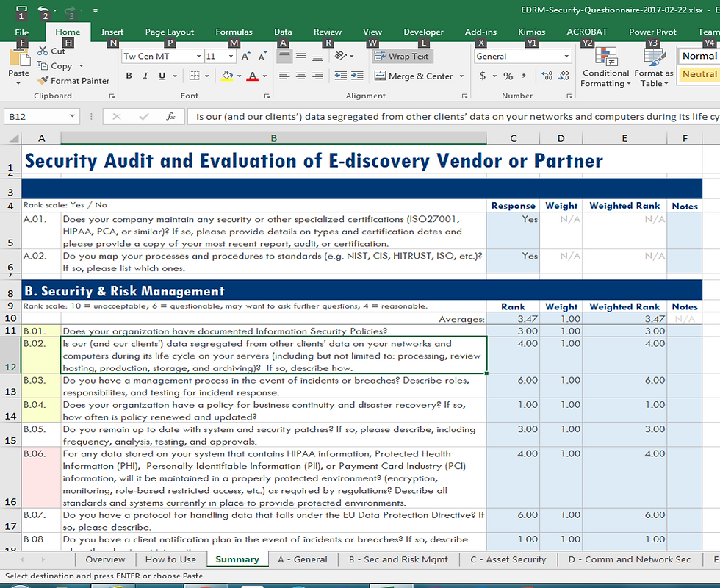Expand the Copy options arrow
Image resolution: width=720 pixels, height=588 pixels.
click(x=81, y=65)
